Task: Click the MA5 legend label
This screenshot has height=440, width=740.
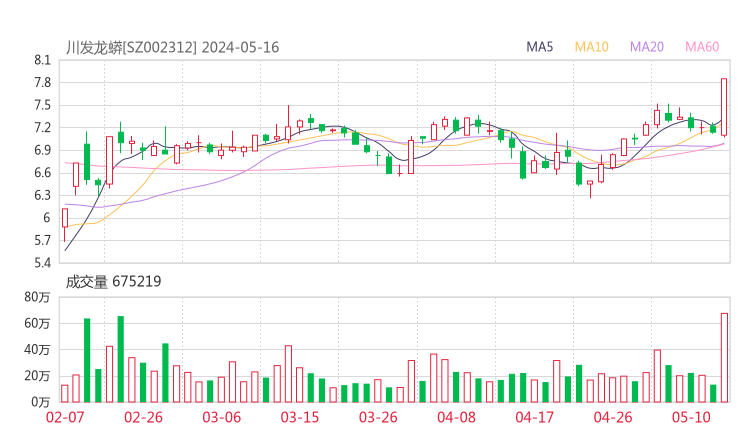Action: [539, 47]
